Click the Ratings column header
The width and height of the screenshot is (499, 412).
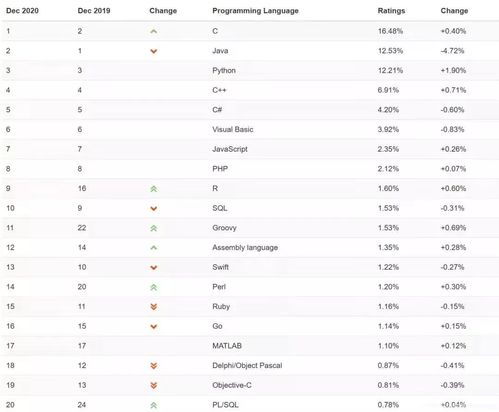pos(391,11)
